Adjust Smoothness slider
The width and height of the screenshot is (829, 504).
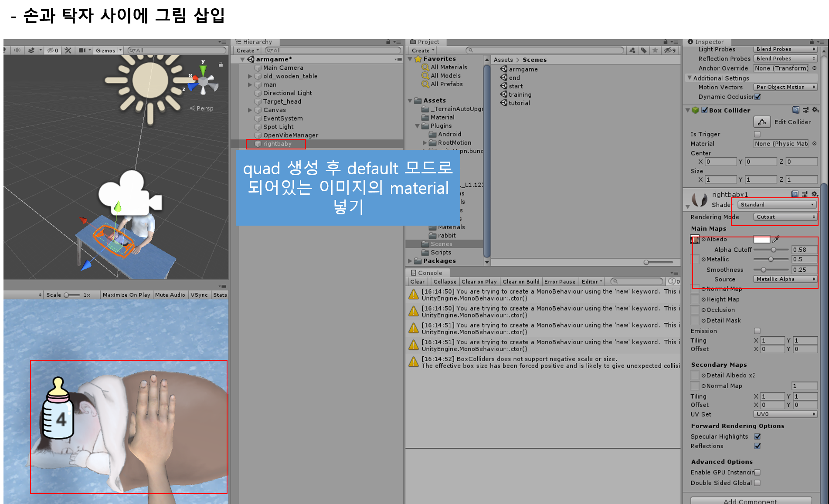pyautogui.click(x=771, y=270)
